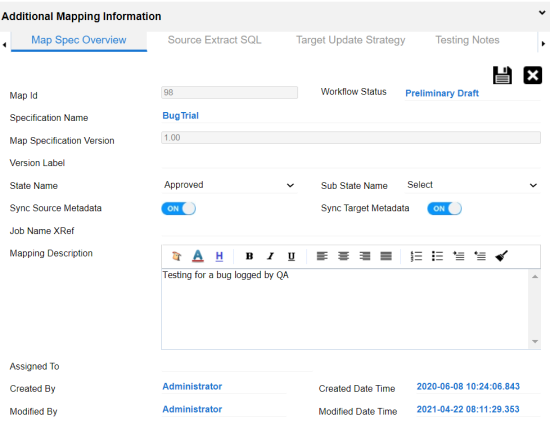Viewport: 550px width, 428px height.
Task: Toggle underline in description editor
Action: pos(291,256)
